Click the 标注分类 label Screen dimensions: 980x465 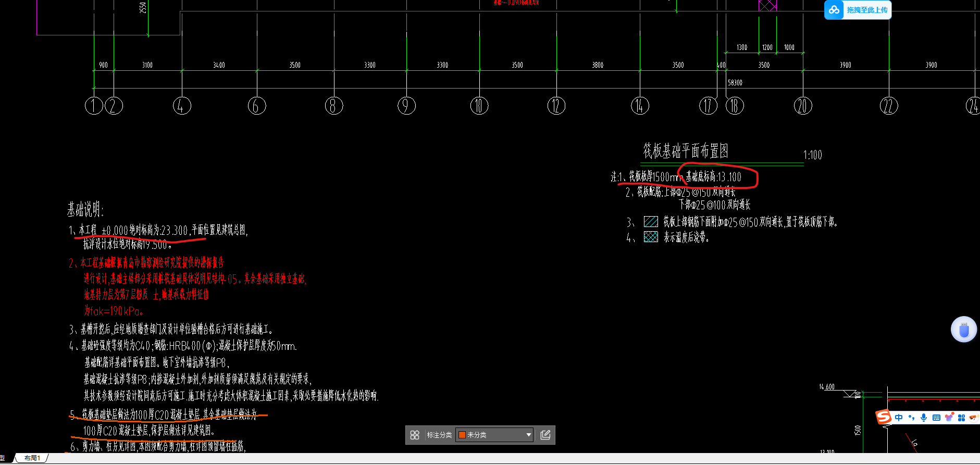pos(439,435)
